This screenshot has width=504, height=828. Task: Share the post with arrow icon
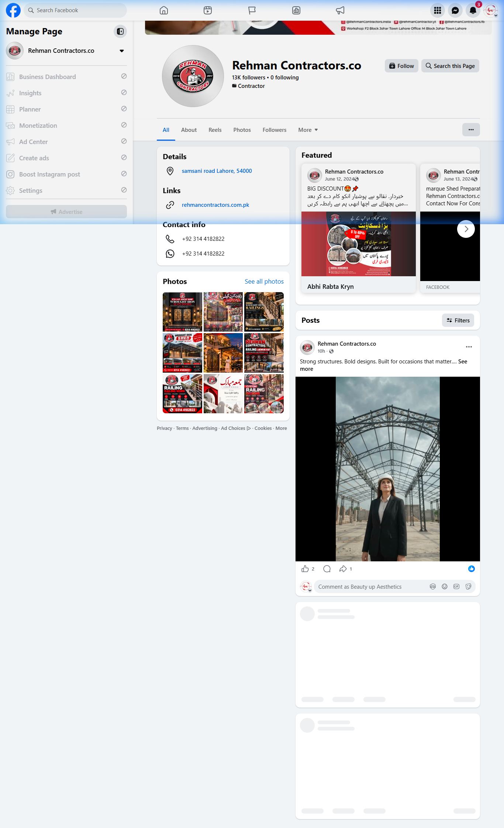[x=343, y=569]
